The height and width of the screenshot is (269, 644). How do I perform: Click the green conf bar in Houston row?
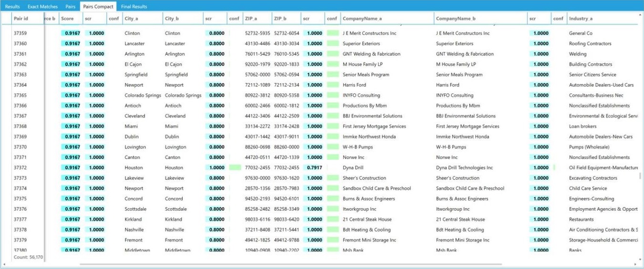pos(235,168)
